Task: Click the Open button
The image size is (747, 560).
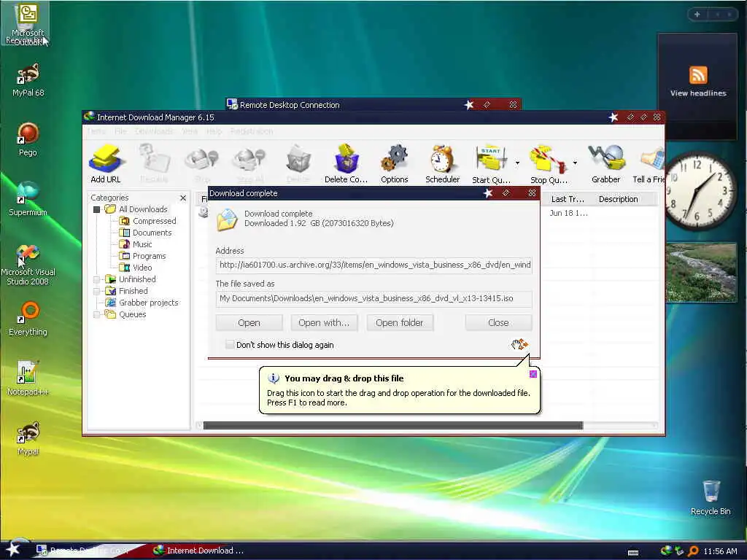Action: click(249, 322)
